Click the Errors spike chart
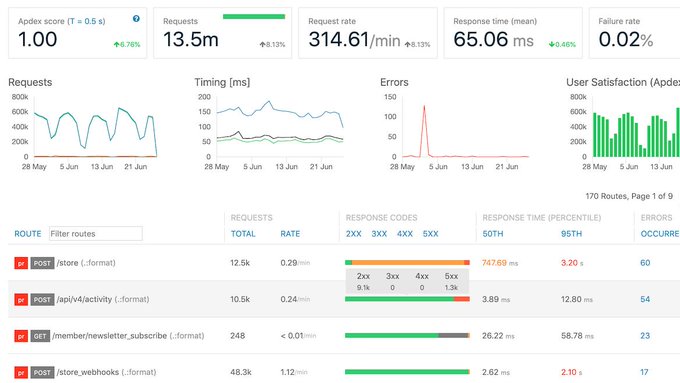 (466, 127)
